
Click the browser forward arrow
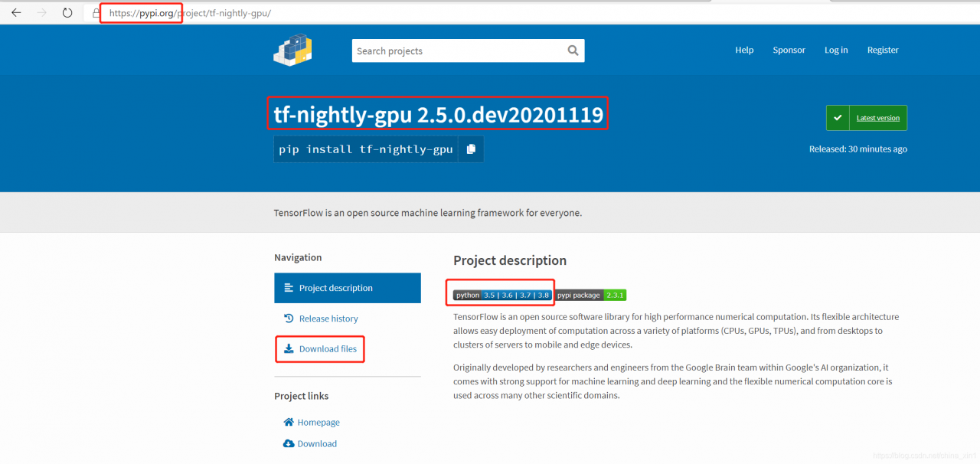(41, 13)
